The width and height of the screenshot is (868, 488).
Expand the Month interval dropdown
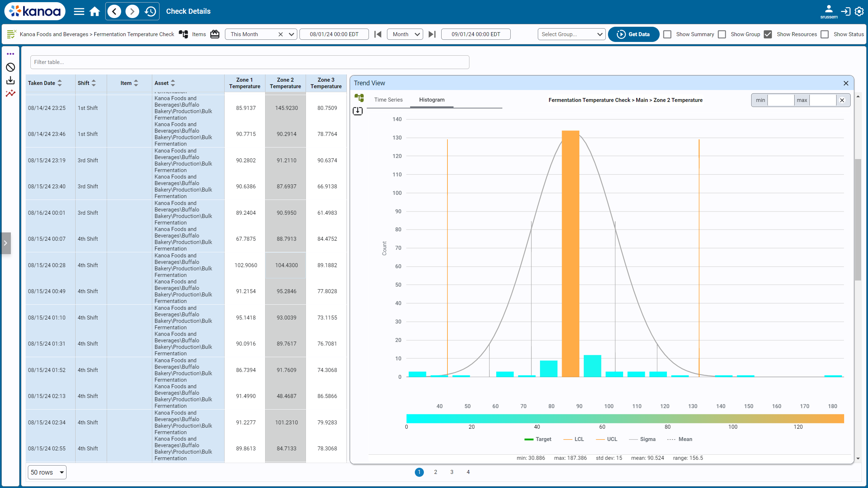tap(405, 34)
